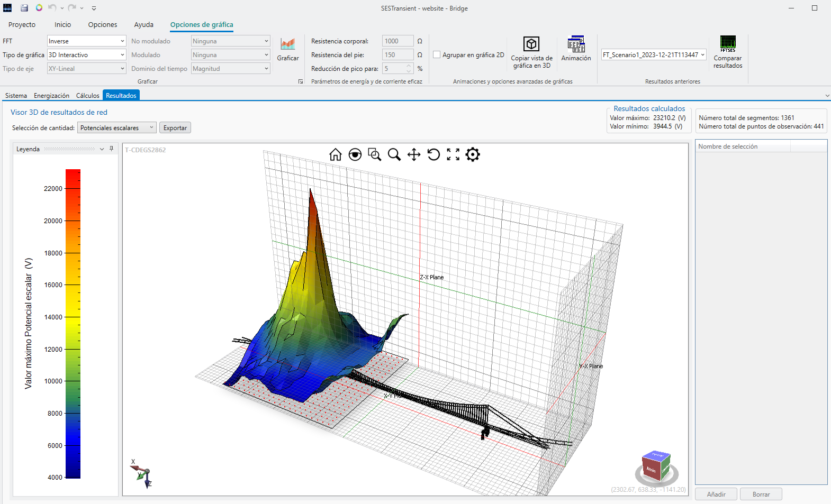
Task: Open quick access toolbar customize arrow
Action: click(x=94, y=8)
